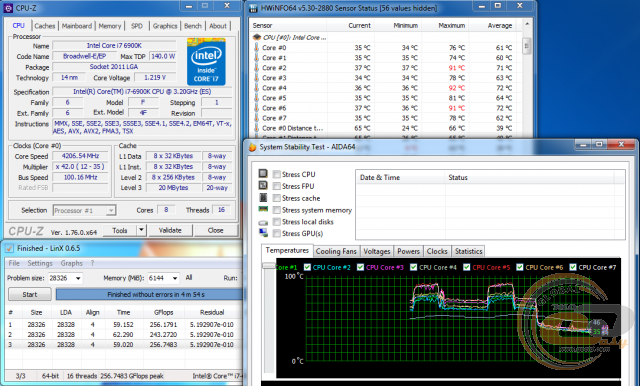The width and height of the screenshot is (640, 386).
Task: Click the Tools button in CPU-Z
Action: [120, 230]
